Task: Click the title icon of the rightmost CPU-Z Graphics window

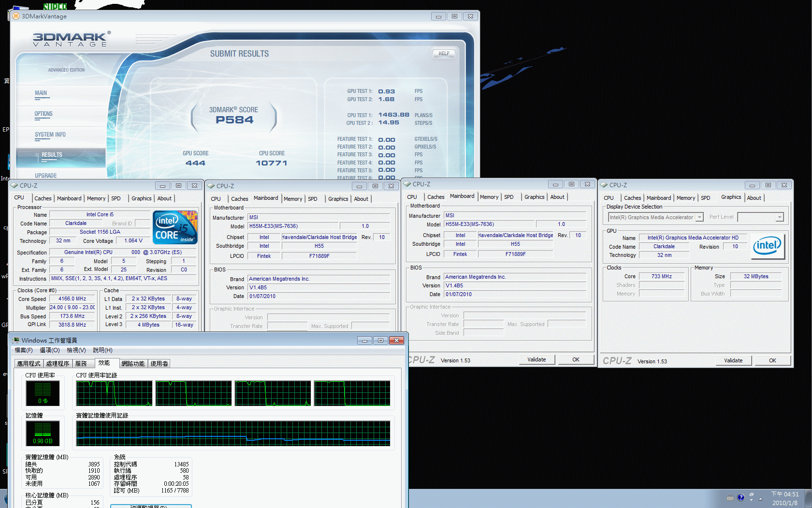Action: click(604, 185)
